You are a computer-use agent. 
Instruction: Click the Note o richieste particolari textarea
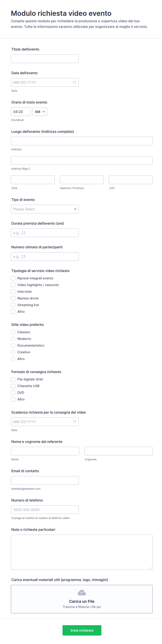tap(82, 552)
